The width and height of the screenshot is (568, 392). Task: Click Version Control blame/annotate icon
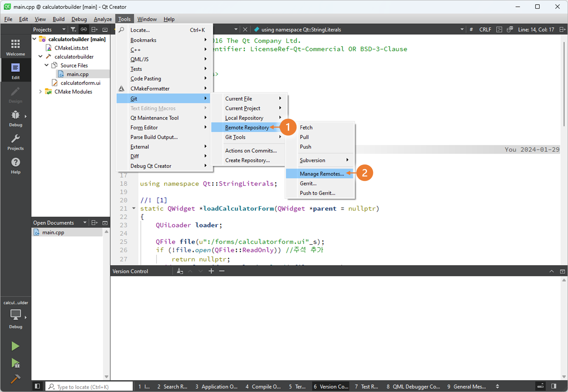(x=180, y=271)
